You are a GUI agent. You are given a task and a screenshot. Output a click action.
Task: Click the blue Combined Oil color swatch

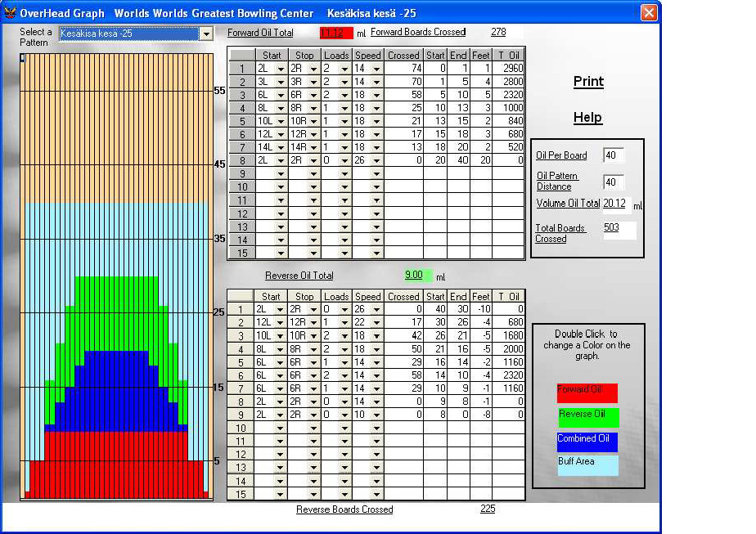pyautogui.click(x=587, y=442)
